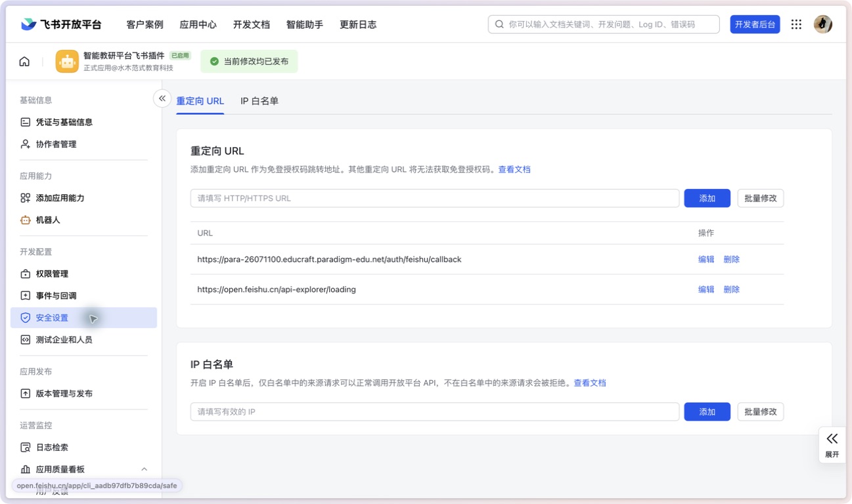Click the green checkmark status icon

pyautogui.click(x=214, y=61)
